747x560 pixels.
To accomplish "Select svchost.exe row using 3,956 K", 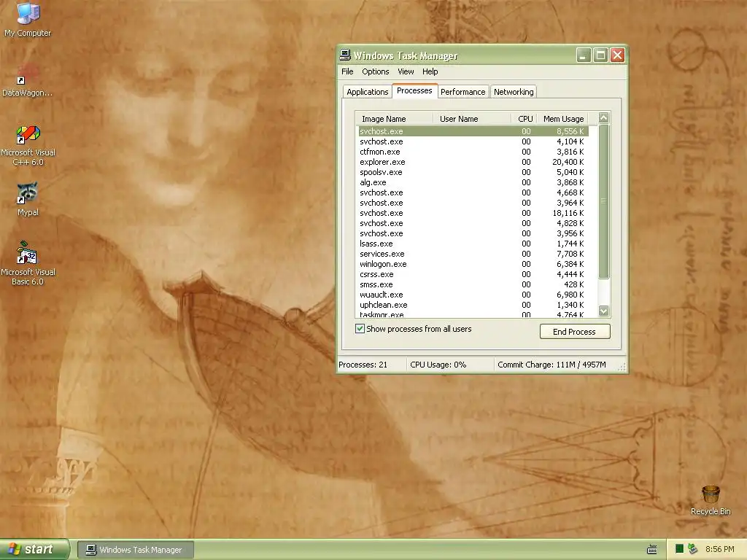I will tap(473, 233).
